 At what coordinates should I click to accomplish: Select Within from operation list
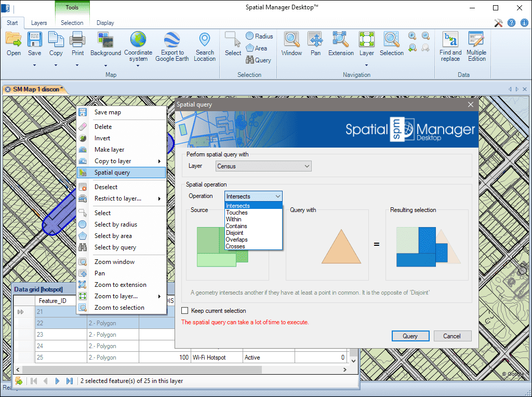254,219
